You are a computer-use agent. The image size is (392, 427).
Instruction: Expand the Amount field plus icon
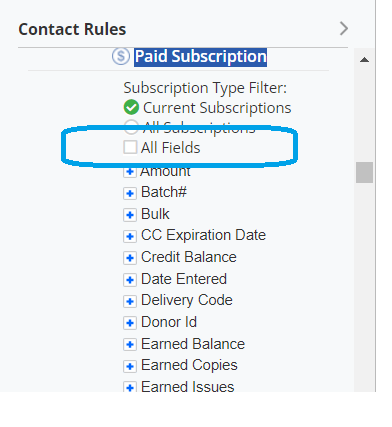pos(130,172)
